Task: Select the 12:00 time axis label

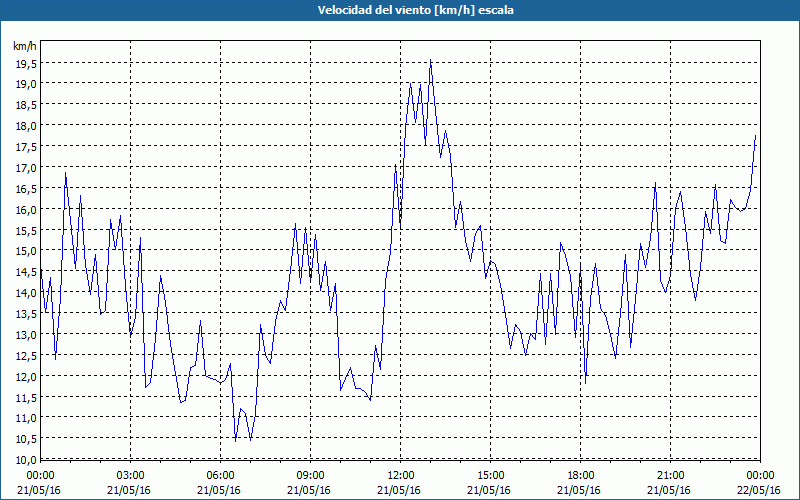Action: pos(401,476)
